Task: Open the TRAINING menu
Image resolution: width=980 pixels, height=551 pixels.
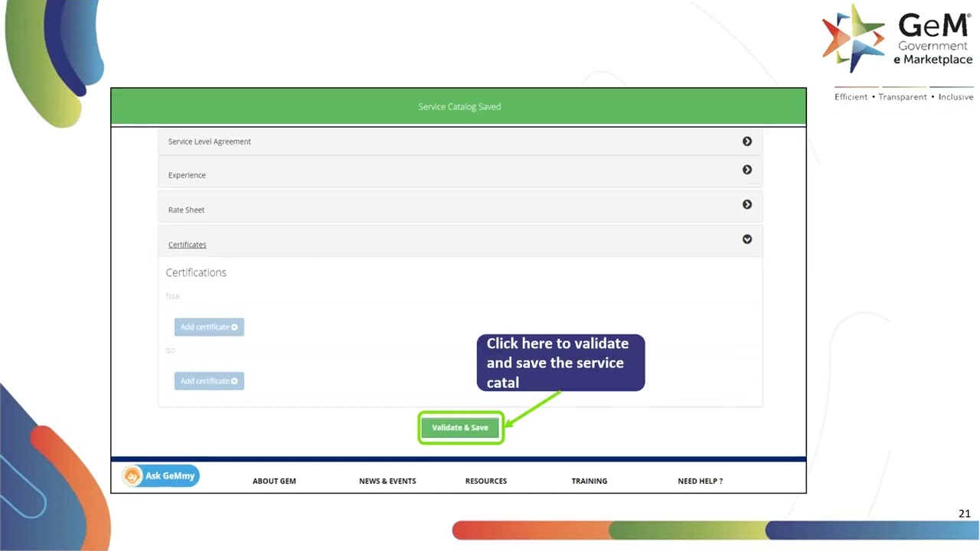Action: point(590,481)
